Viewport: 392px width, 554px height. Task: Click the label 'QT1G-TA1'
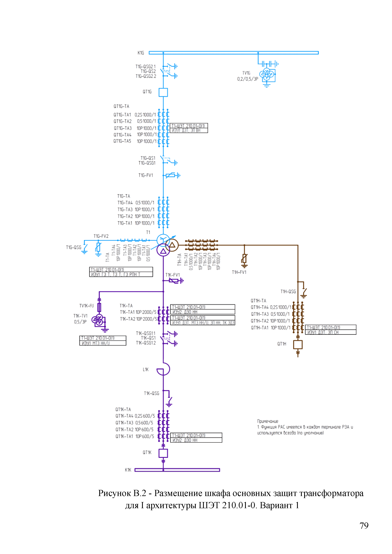coord(122,115)
